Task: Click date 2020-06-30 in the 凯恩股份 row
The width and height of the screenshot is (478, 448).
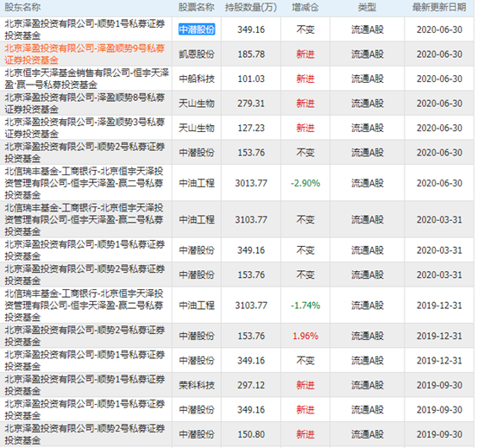Action: coord(439,54)
